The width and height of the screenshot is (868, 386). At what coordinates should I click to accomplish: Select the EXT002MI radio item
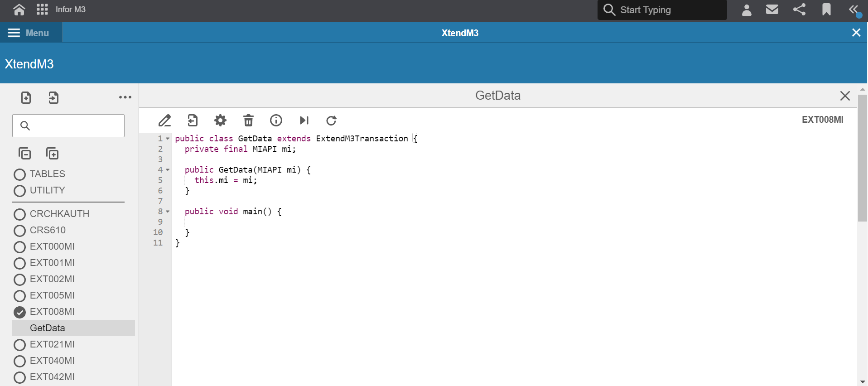19,280
